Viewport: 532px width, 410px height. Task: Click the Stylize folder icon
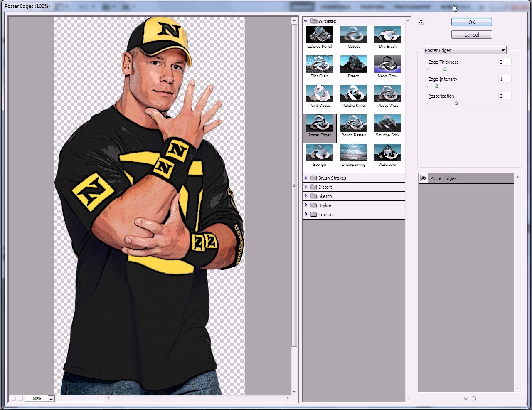pos(314,205)
